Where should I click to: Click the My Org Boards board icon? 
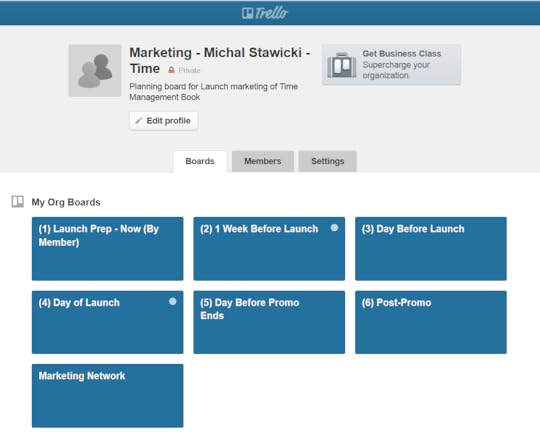(x=18, y=202)
